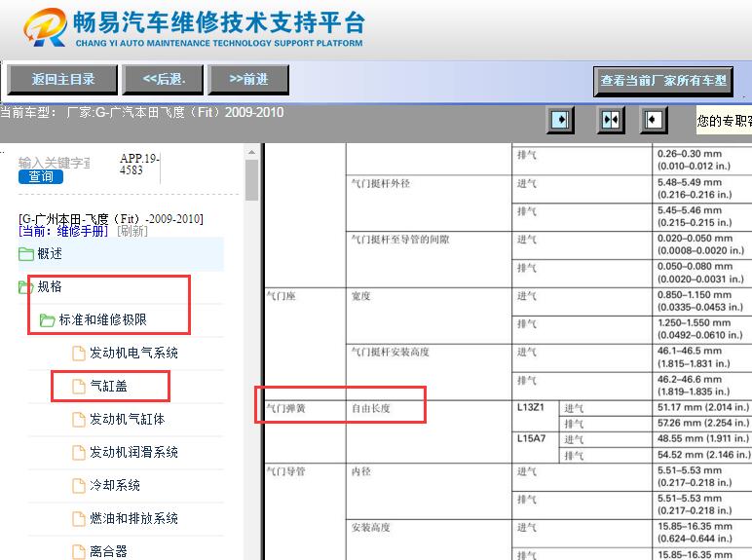Viewport: 752px width, 560px height.
Task: Click the 刷新 refresh link
Action: pos(132,231)
